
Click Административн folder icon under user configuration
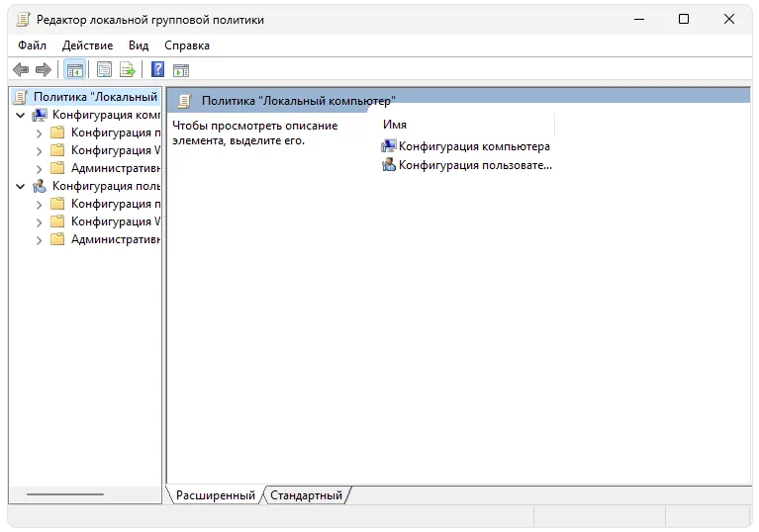point(57,239)
